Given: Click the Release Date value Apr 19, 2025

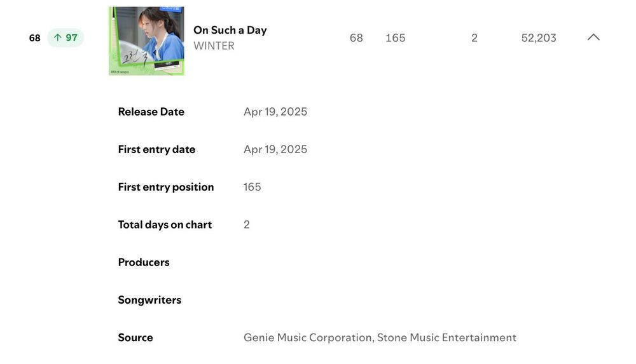Looking at the screenshot, I should [275, 112].
